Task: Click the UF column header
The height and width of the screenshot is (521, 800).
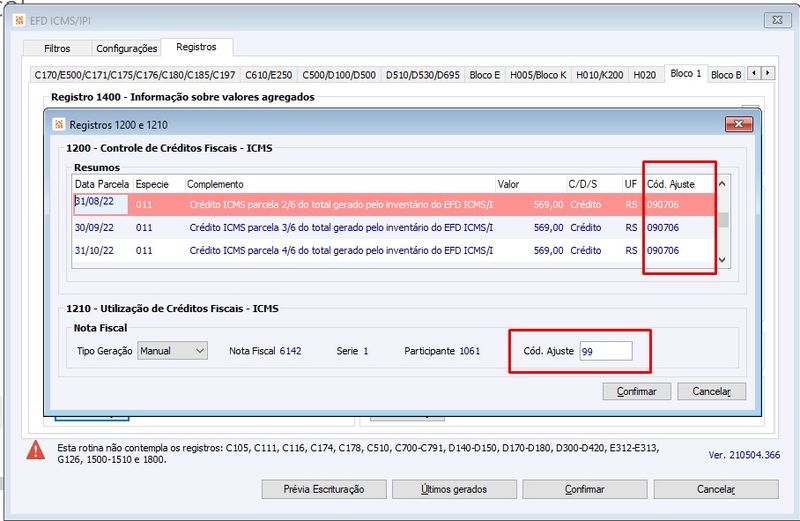Action: [632, 184]
